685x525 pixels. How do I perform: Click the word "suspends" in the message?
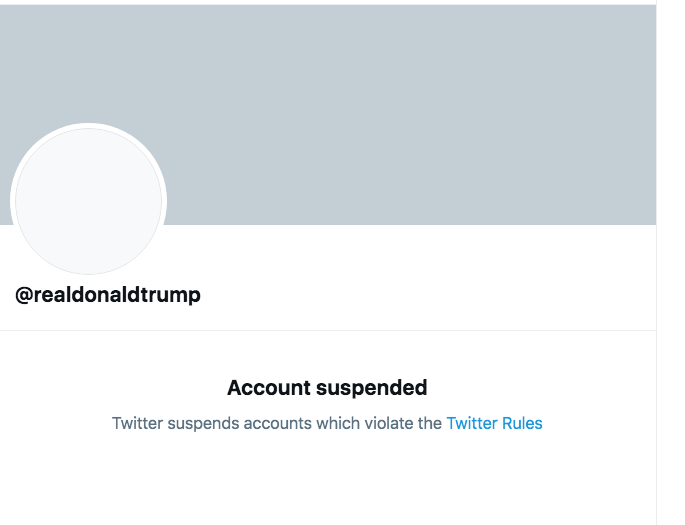click(201, 423)
